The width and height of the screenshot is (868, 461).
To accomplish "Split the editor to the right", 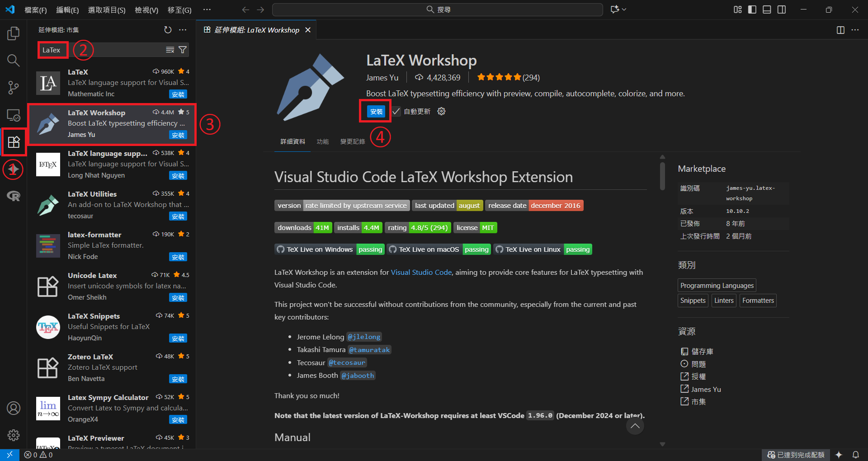I will 840,30.
